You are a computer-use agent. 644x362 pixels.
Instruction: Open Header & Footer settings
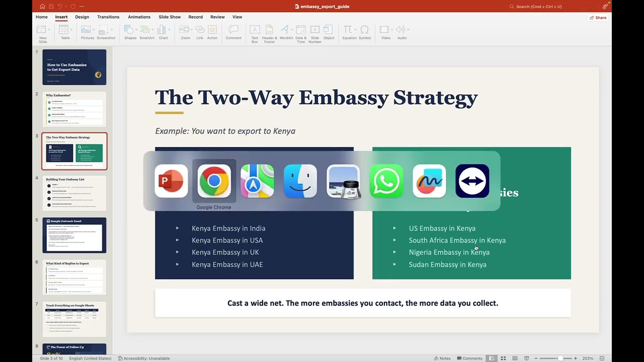coord(269,34)
